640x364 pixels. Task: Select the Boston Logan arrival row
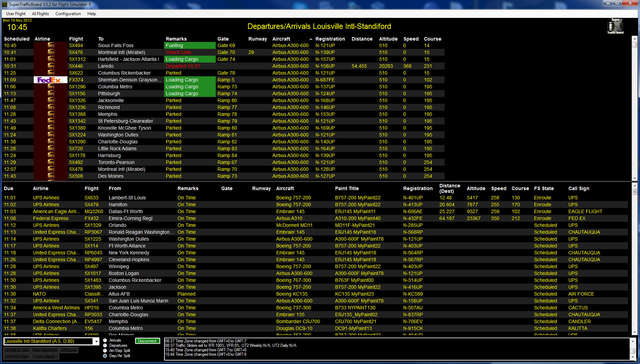315,273
